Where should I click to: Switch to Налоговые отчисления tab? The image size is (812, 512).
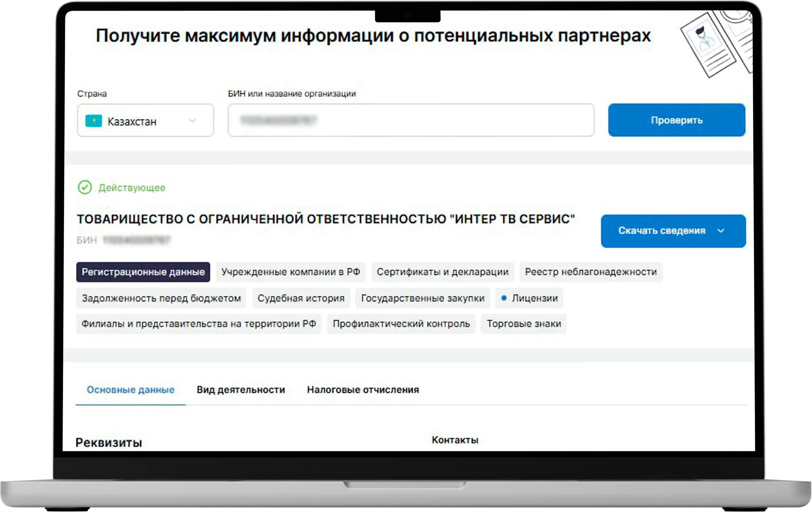click(x=363, y=390)
